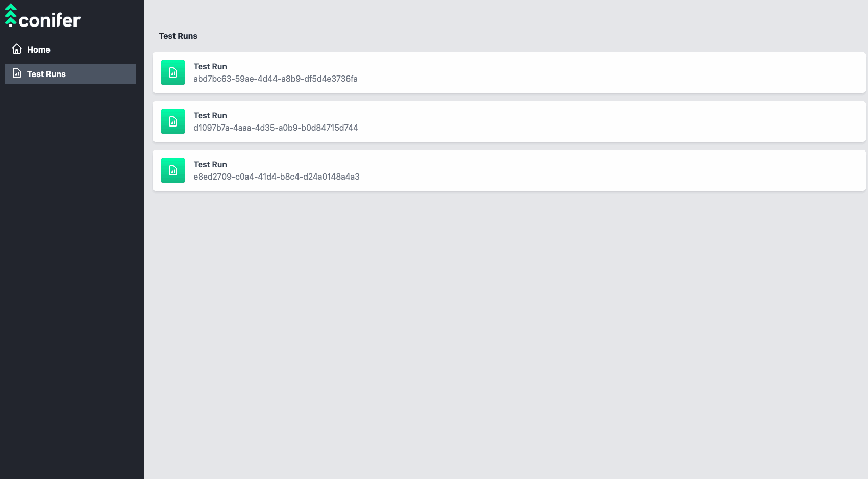
Task: Click the empty dark sidebar area below Test Runs
Action: coord(72,281)
